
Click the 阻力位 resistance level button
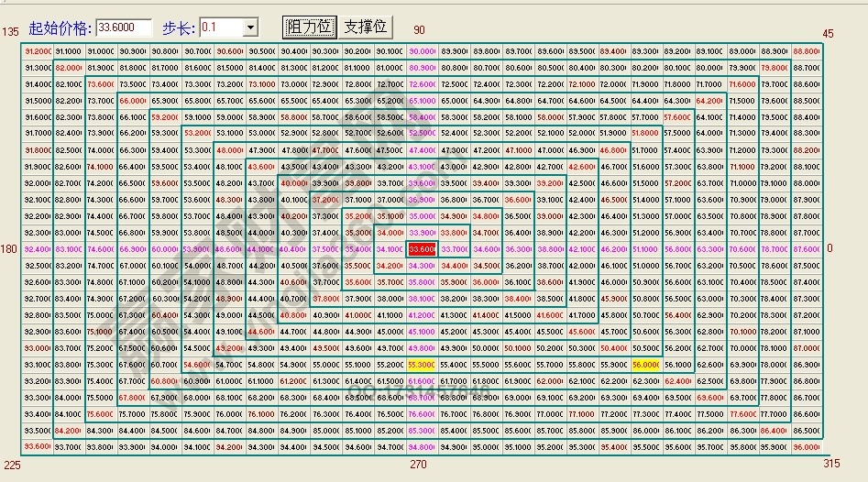point(310,27)
